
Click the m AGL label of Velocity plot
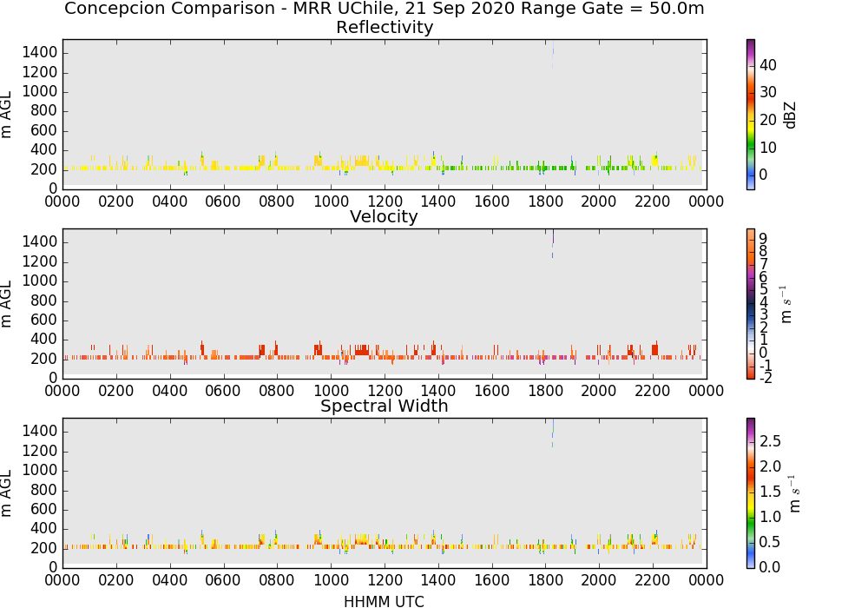tap(6, 304)
